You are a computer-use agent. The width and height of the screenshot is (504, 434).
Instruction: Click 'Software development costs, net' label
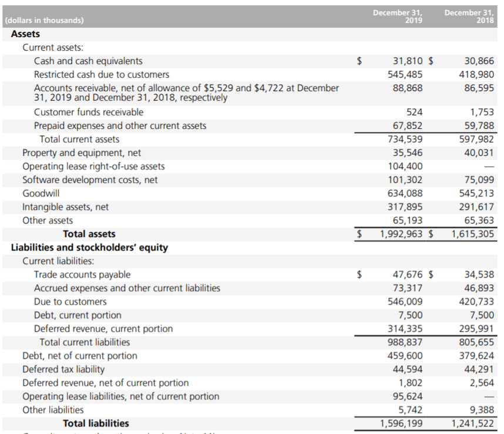click(90, 179)
